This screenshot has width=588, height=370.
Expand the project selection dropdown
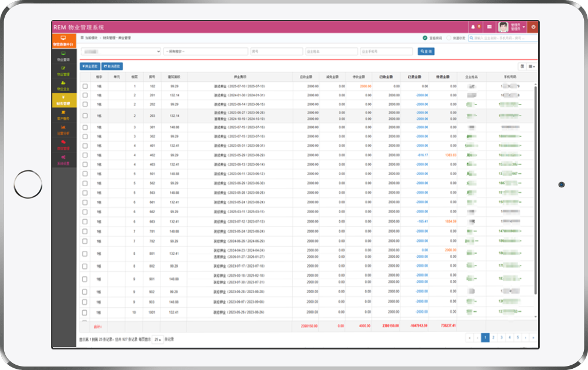pyautogui.click(x=121, y=51)
